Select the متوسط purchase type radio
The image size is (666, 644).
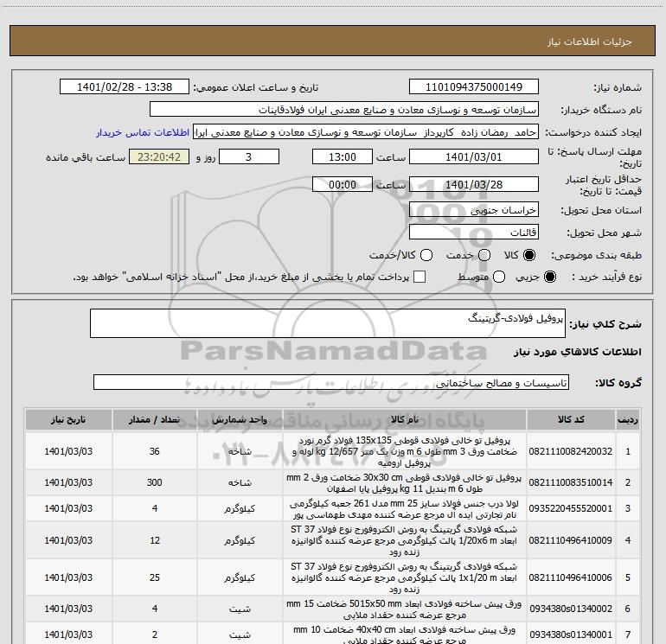pyautogui.click(x=499, y=277)
